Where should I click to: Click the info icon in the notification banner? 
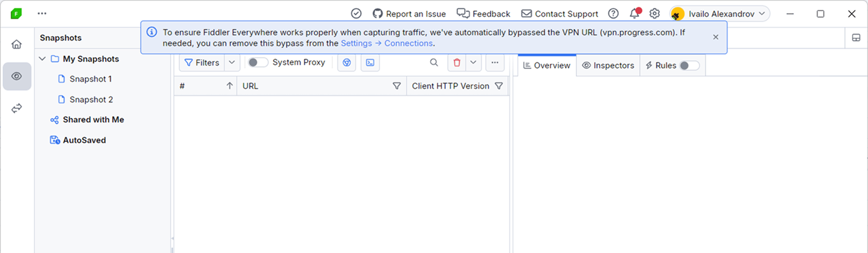(152, 32)
